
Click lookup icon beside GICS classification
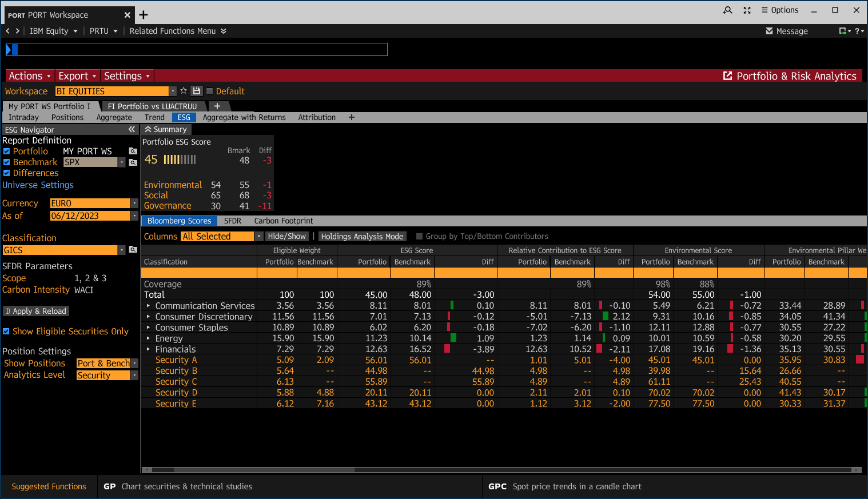[x=133, y=250]
